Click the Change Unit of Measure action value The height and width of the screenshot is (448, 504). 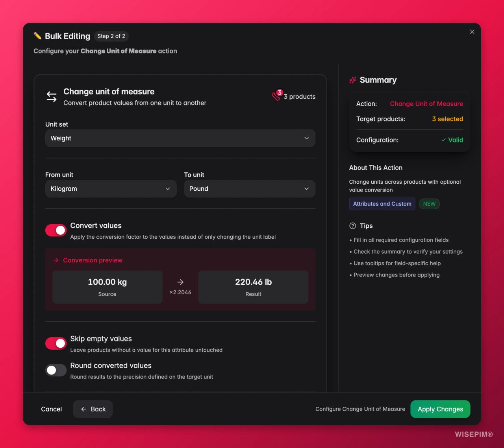click(x=426, y=104)
